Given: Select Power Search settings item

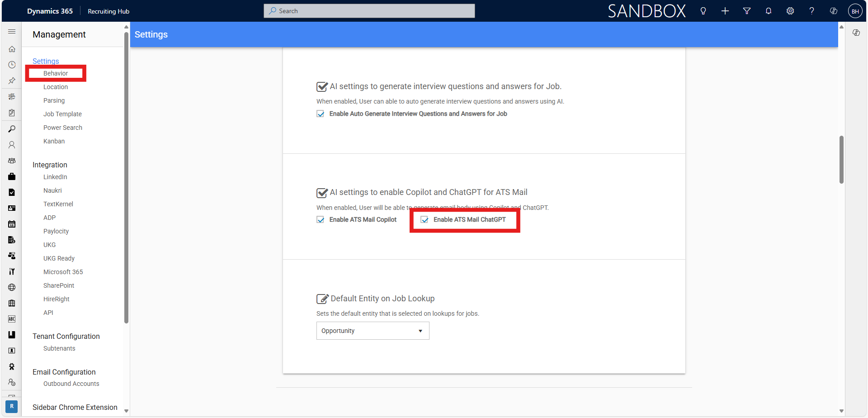Looking at the screenshot, I should [63, 128].
